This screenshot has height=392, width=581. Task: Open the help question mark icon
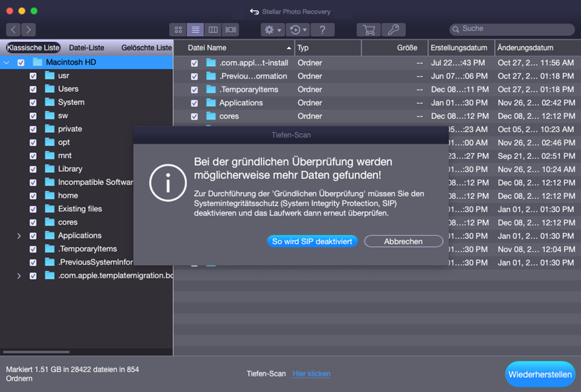(323, 30)
